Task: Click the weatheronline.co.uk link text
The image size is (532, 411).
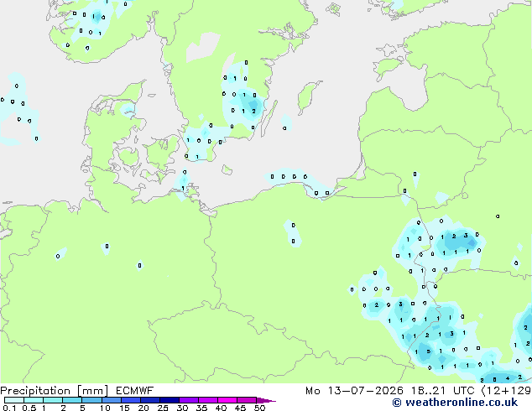Action: 455,403
